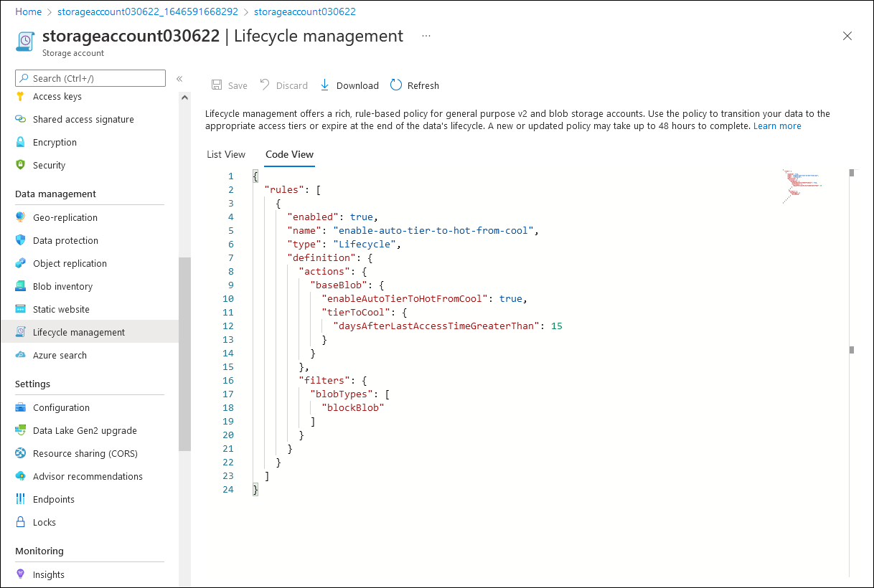Click the Security shield icon
The width and height of the screenshot is (874, 588).
point(20,166)
